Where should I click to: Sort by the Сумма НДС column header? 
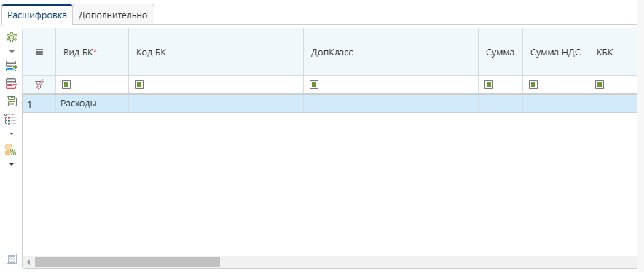pyautogui.click(x=555, y=53)
